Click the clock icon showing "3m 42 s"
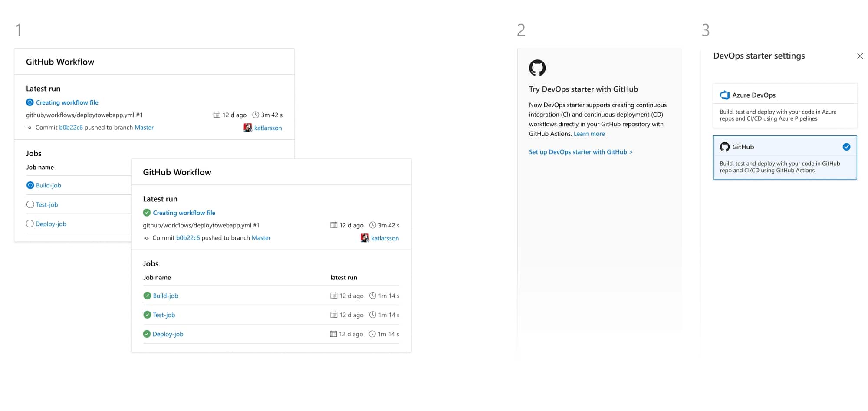 coord(256,115)
